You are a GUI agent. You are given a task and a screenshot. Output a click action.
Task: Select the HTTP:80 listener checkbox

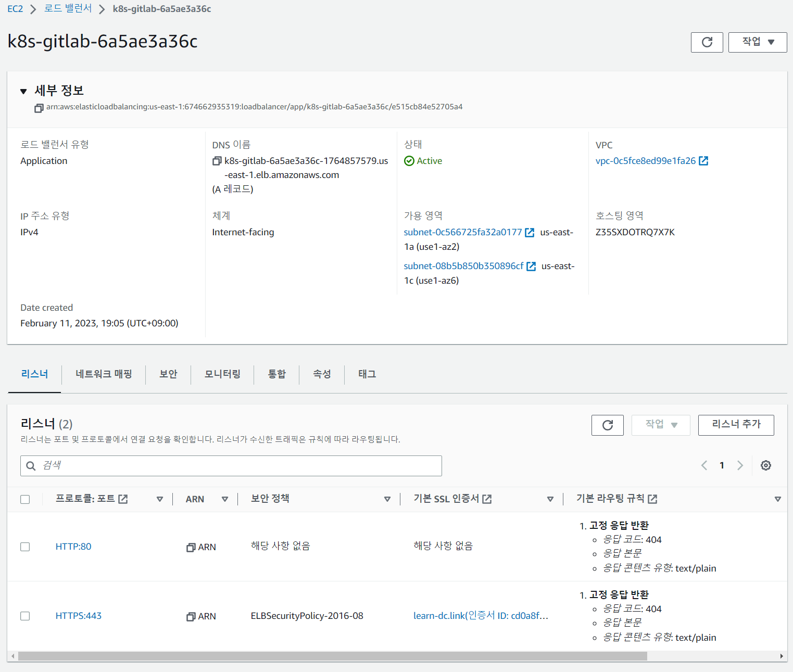point(25,547)
